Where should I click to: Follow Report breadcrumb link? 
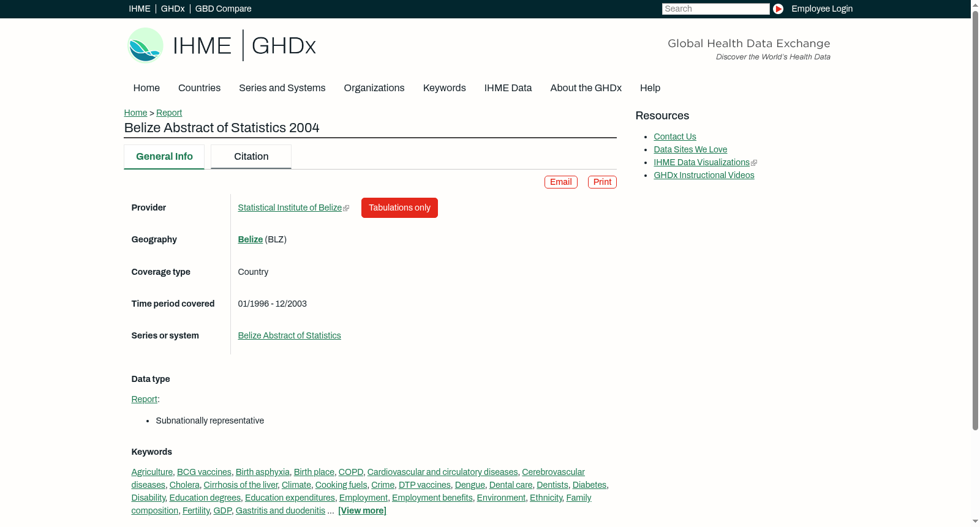point(169,113)
